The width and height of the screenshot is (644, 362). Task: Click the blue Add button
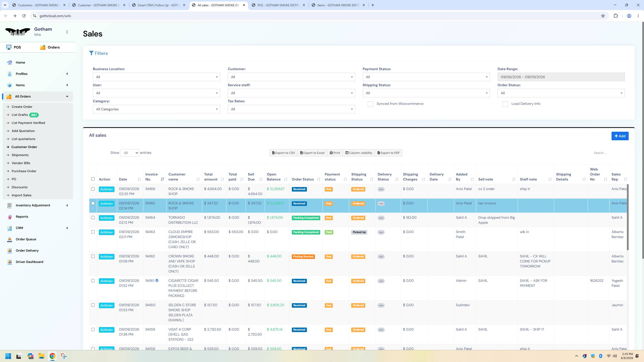(x=620, y=136)
